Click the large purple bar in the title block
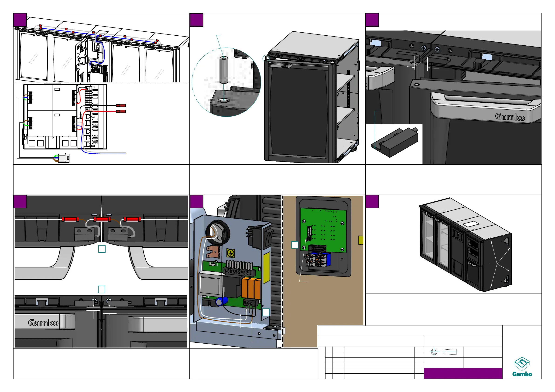Image resolution: width=555 pixels, height=392 pixels. click(463, 373)
